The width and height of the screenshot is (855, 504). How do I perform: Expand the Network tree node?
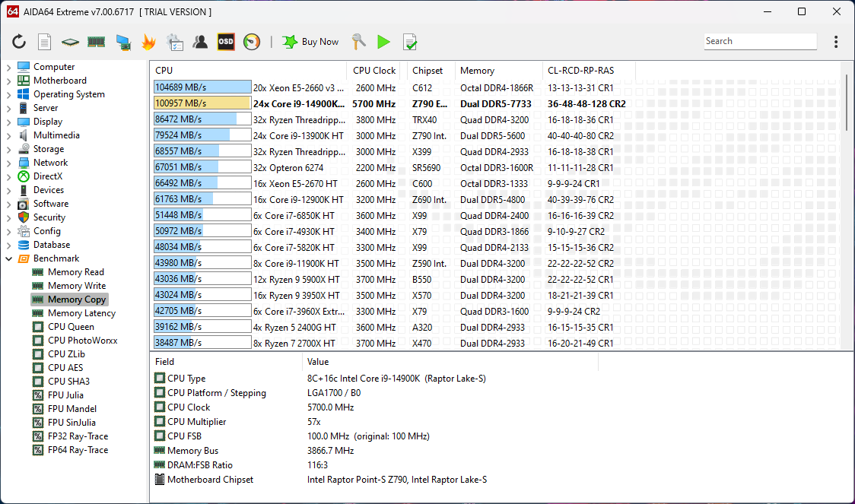click(8, 163)
